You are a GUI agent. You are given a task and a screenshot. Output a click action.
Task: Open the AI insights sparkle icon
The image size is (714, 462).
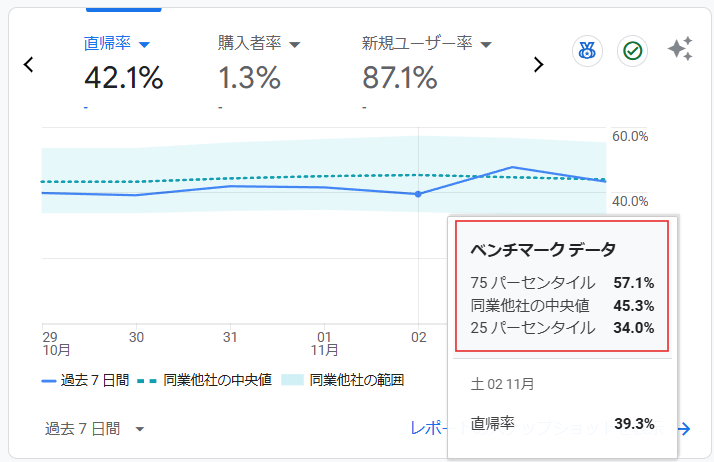(680, 49)
